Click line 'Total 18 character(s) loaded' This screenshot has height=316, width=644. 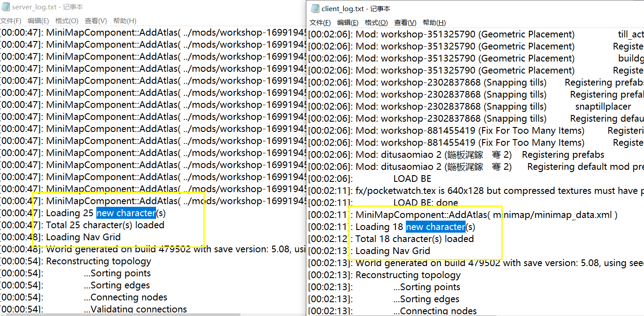click(x=391, y=239)
